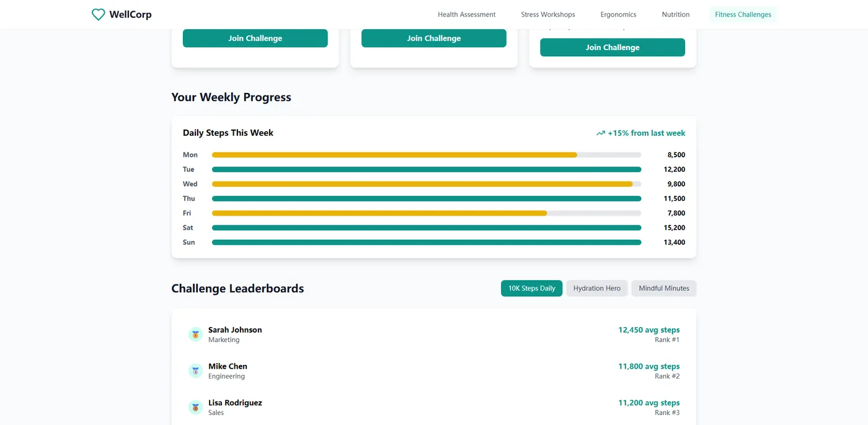Viewport: 868px width, 425px height.
Task: Click the 'Sales' department label
Action: tap(216, 413)
